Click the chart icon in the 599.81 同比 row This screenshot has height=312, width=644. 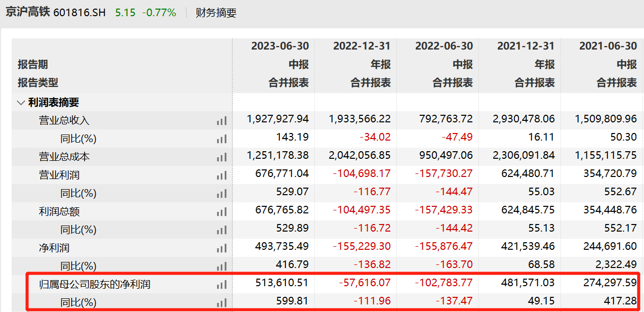[221, 302]
